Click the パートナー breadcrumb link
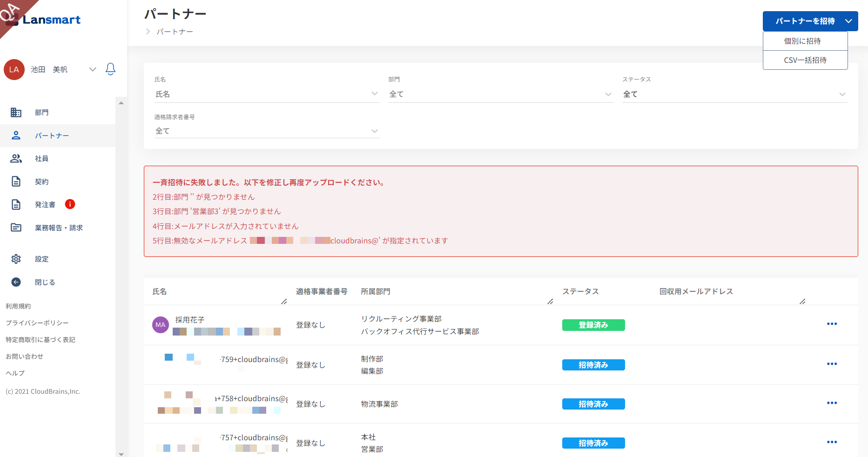 pos(175,32)
